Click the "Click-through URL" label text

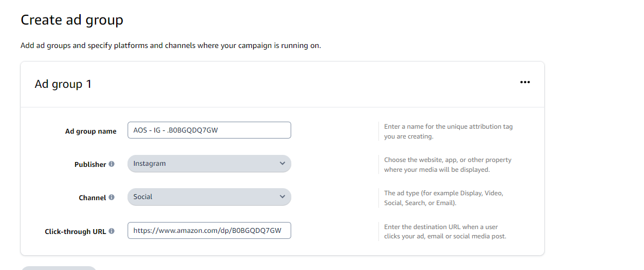(75, 232)
